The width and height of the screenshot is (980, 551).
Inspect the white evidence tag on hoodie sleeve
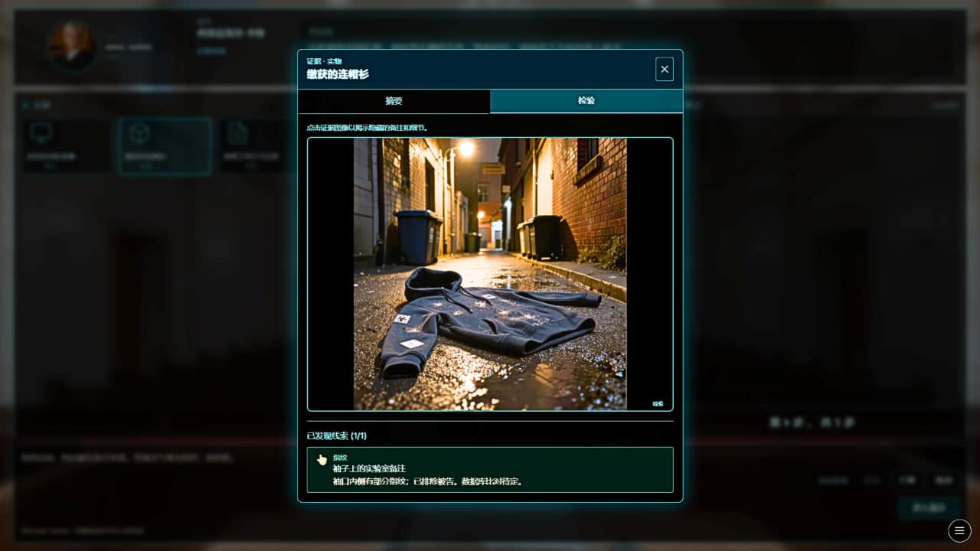point(412,344)
